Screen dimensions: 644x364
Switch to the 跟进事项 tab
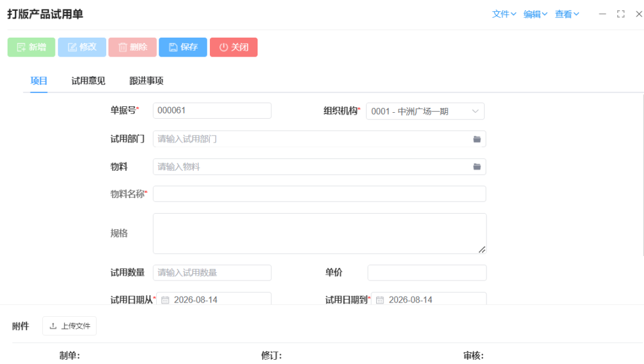[147, 81]
